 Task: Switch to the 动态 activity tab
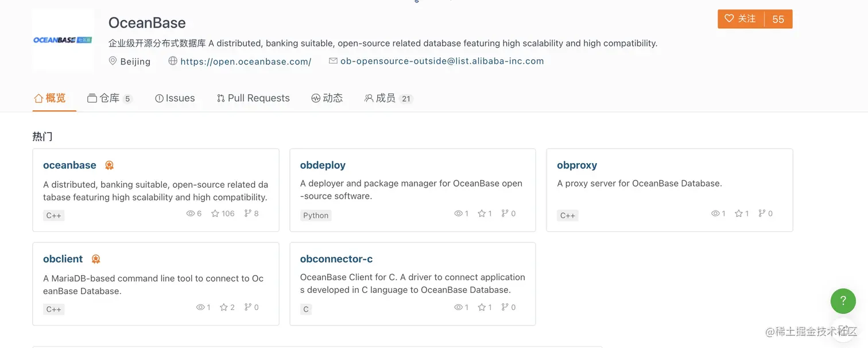327,98
